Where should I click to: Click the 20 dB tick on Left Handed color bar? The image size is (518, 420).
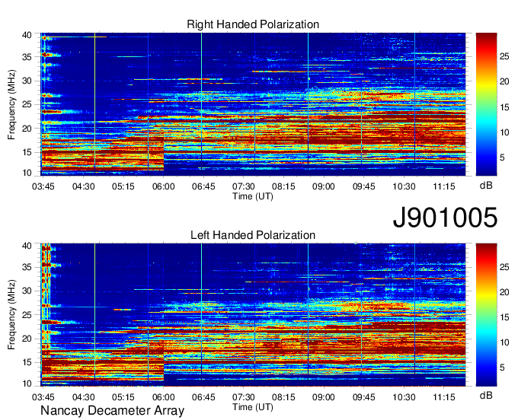point(504,292)
